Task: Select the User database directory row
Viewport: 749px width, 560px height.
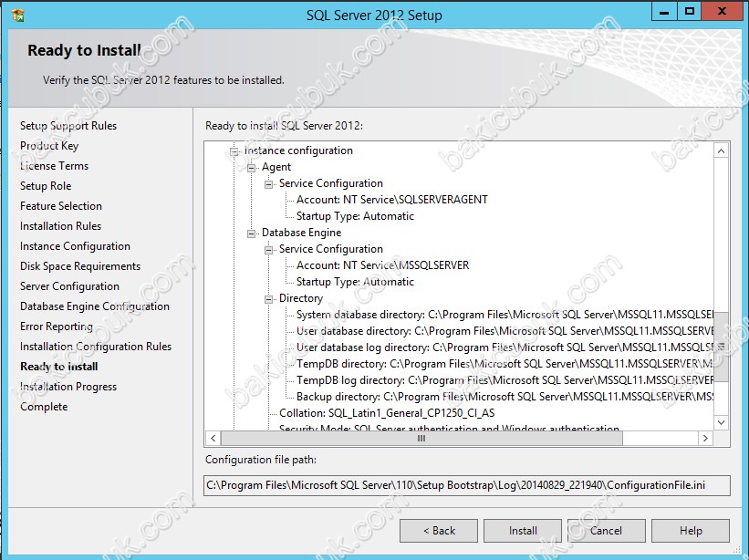Action: pyautogui.click(x=505, y=331)
